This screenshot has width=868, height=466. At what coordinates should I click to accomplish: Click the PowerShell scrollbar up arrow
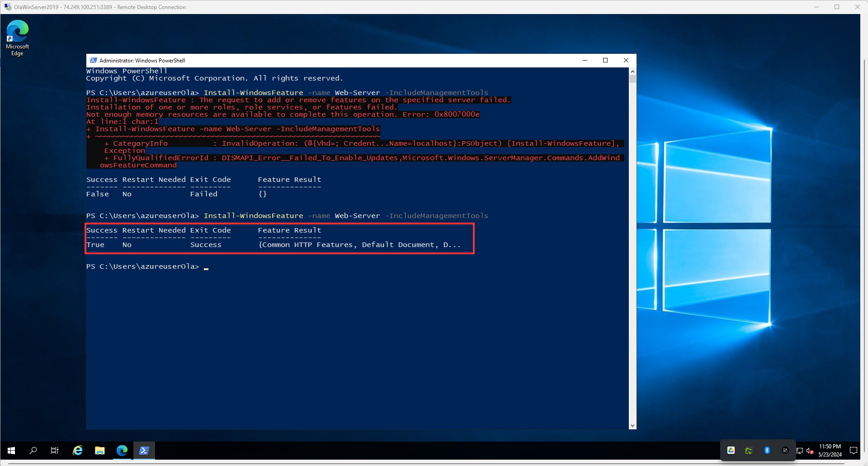point(632,71)
